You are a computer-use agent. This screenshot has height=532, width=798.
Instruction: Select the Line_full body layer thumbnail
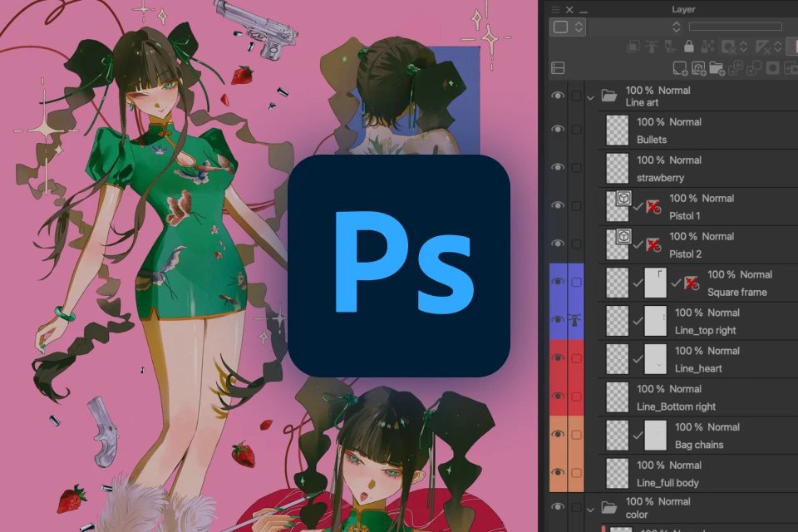click(618, 474)
